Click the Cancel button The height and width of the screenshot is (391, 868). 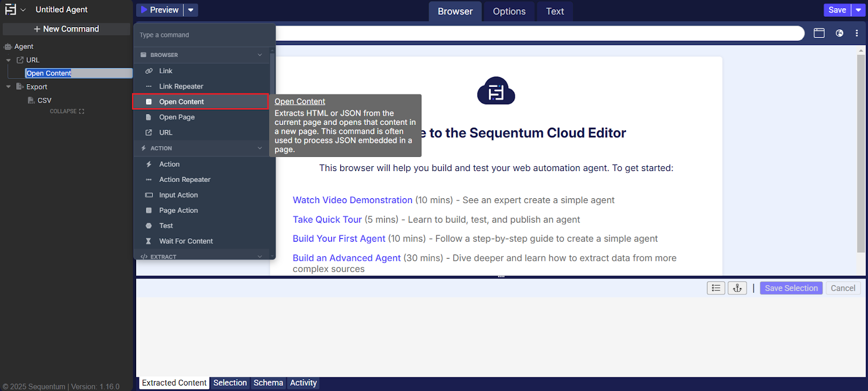point(843,288)
